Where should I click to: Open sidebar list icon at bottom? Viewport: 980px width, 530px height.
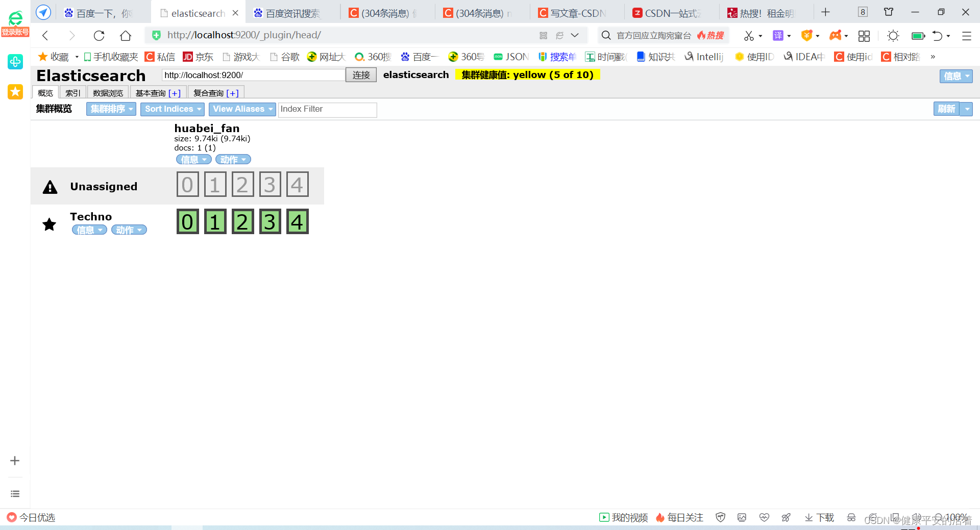click(x=15, y=494)
